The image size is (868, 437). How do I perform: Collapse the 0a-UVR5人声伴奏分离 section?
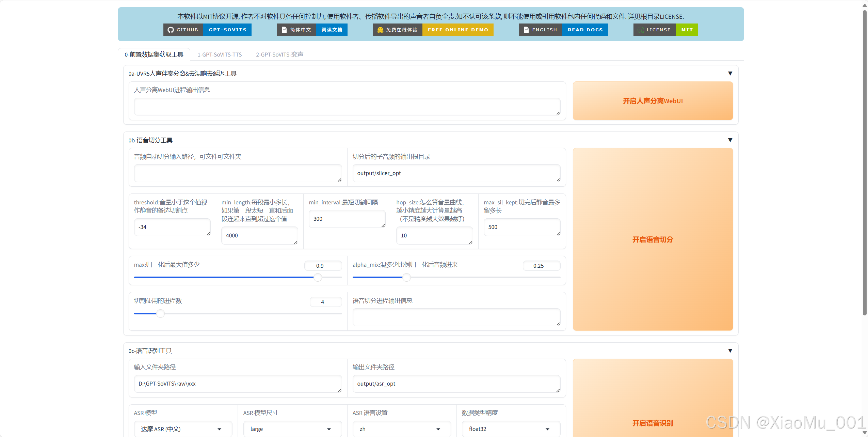tap(730, 73)
